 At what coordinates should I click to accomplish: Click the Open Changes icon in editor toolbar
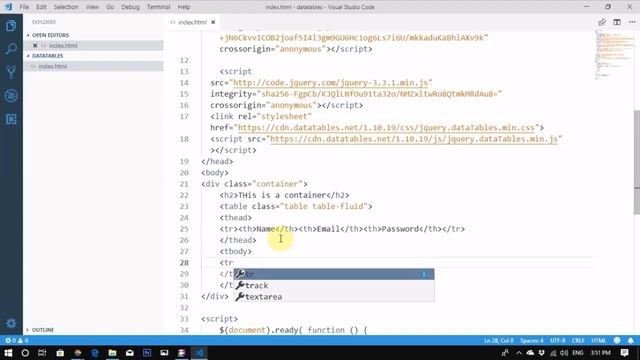point(602,22)
